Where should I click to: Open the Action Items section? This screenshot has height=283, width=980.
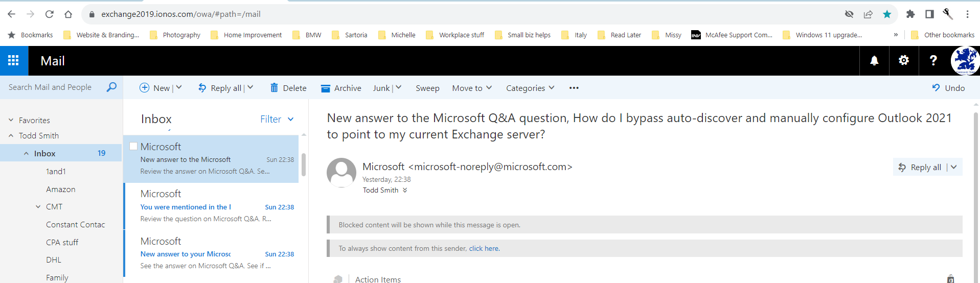378,279
